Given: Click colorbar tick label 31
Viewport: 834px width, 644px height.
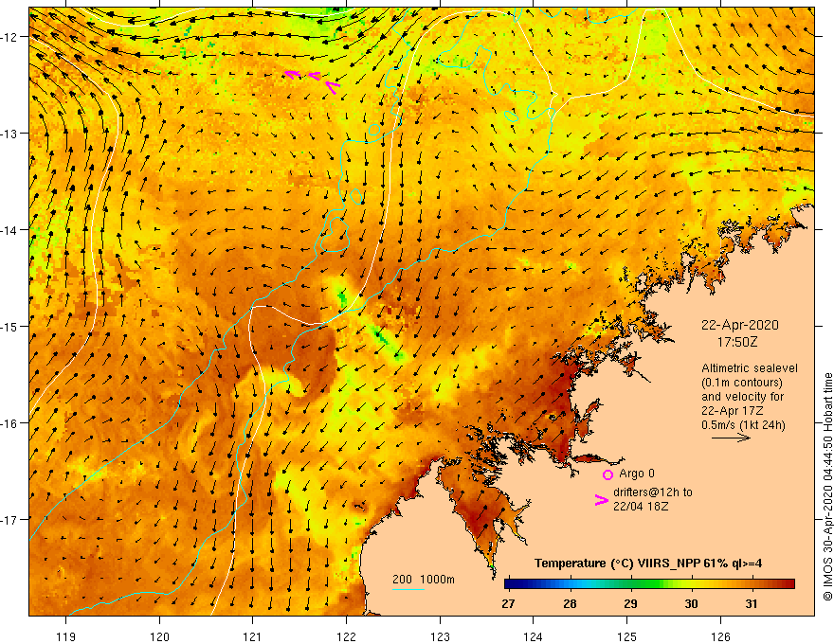Looking at the screenshot, I should click(751, 603).
